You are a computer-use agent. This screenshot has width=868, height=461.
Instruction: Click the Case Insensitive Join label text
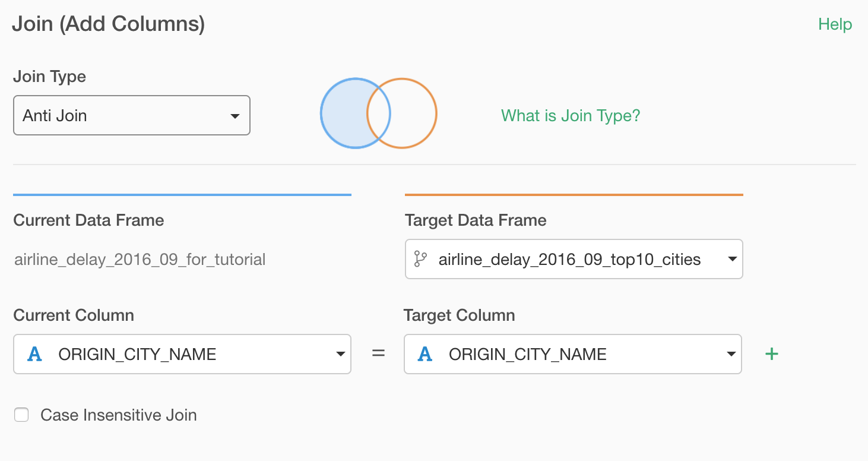pos(118,415)
